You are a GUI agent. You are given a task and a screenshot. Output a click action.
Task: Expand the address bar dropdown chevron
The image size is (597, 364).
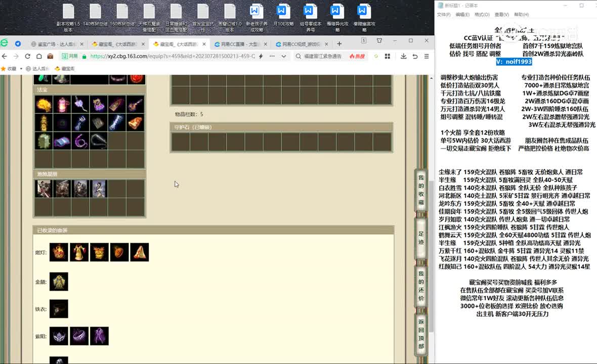point(284,56)
